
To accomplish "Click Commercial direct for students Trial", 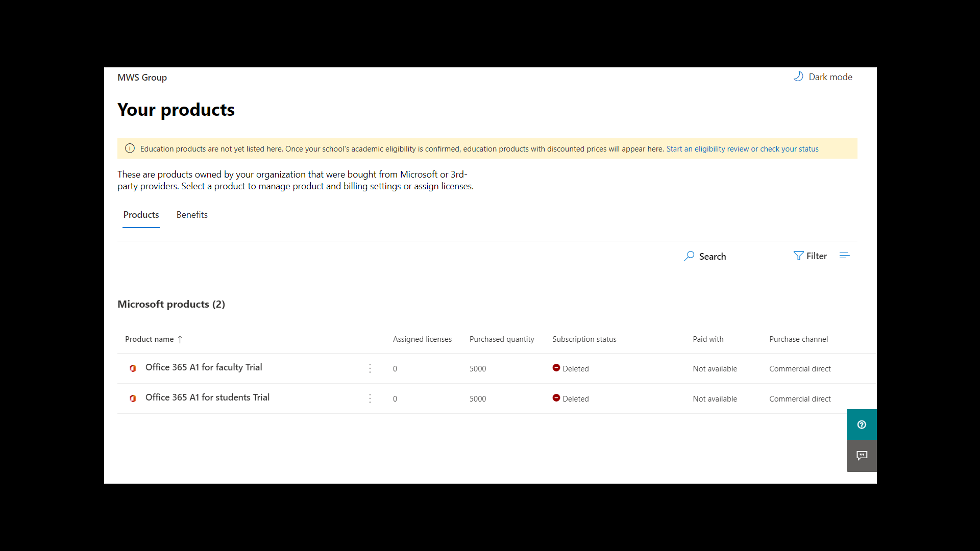I will pos(800,399).
